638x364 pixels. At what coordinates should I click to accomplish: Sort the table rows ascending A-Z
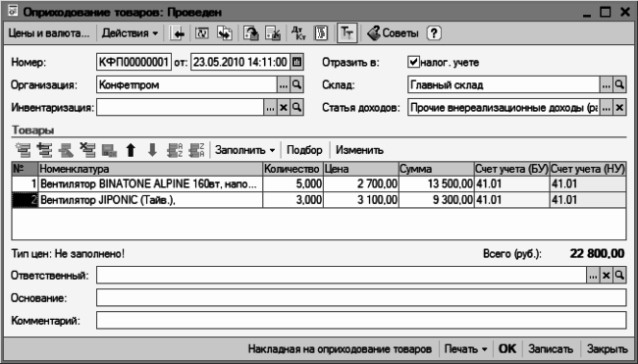point(175,150)
